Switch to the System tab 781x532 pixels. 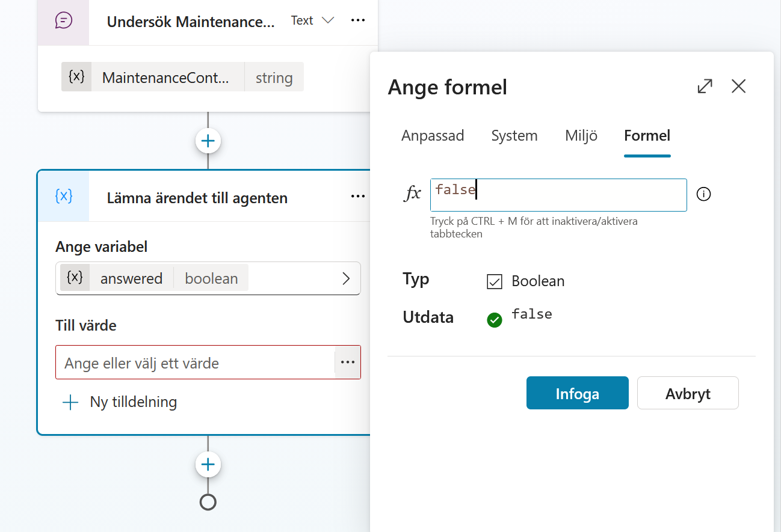(514, 136)
